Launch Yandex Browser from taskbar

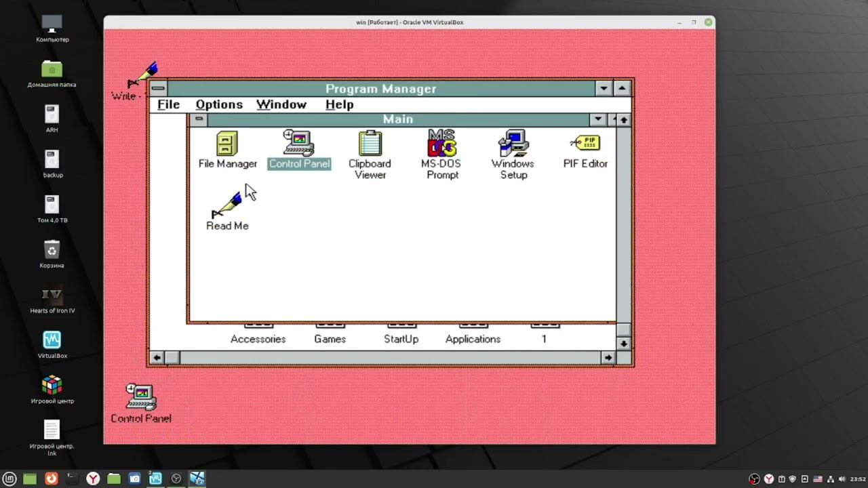(x=93, y=479)
